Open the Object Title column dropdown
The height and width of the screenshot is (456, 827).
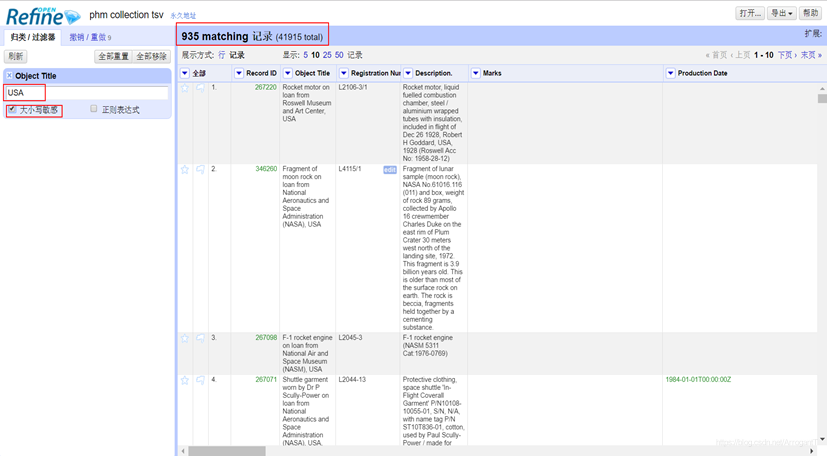[288, 73]
